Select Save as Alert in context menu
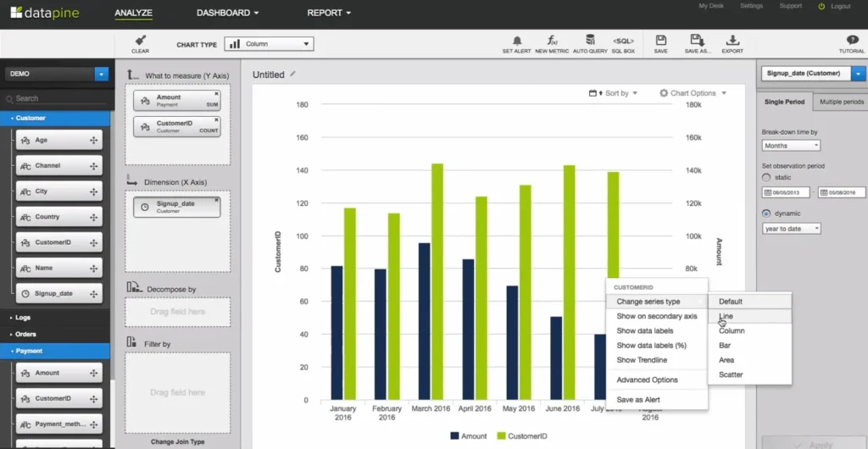 tap(657, 399)
